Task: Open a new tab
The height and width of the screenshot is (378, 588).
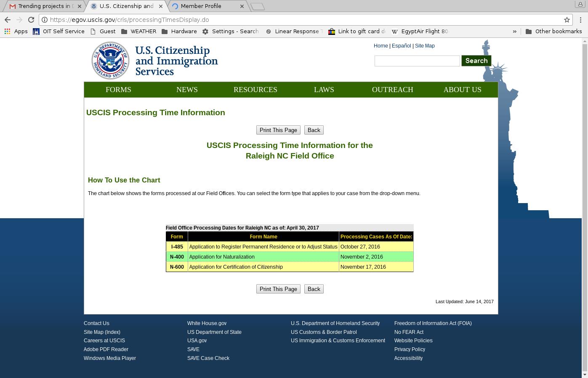Action: pos(258,6)
